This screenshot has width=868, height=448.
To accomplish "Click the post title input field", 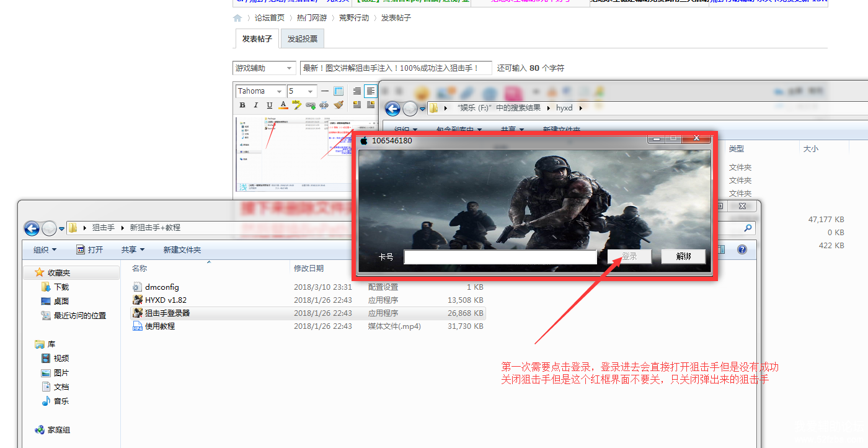I will (x=396, y=68).
